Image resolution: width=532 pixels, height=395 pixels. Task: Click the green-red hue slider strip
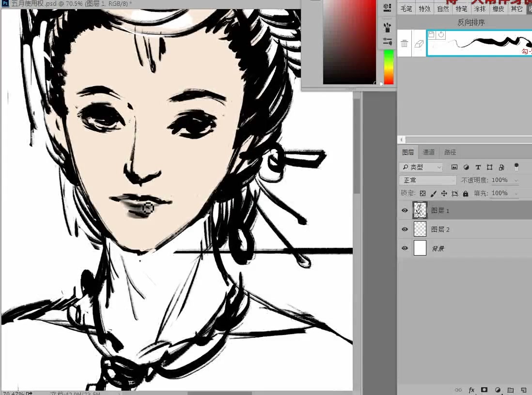(x=389, y=67)
